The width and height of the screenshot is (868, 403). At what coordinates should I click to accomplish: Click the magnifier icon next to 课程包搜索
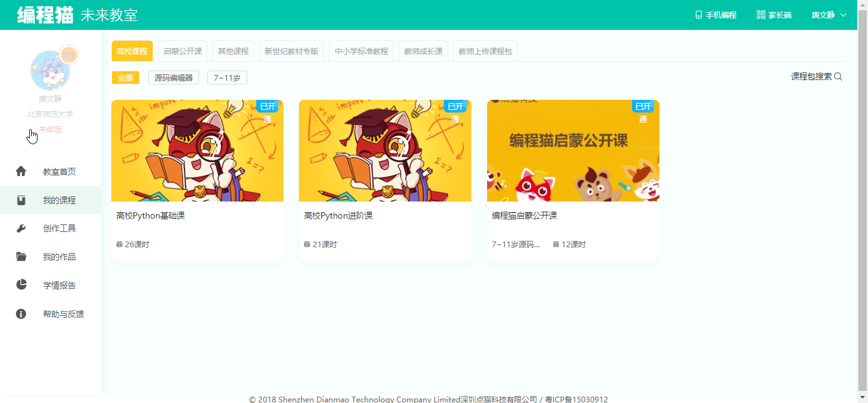click(x=838, y=77)
